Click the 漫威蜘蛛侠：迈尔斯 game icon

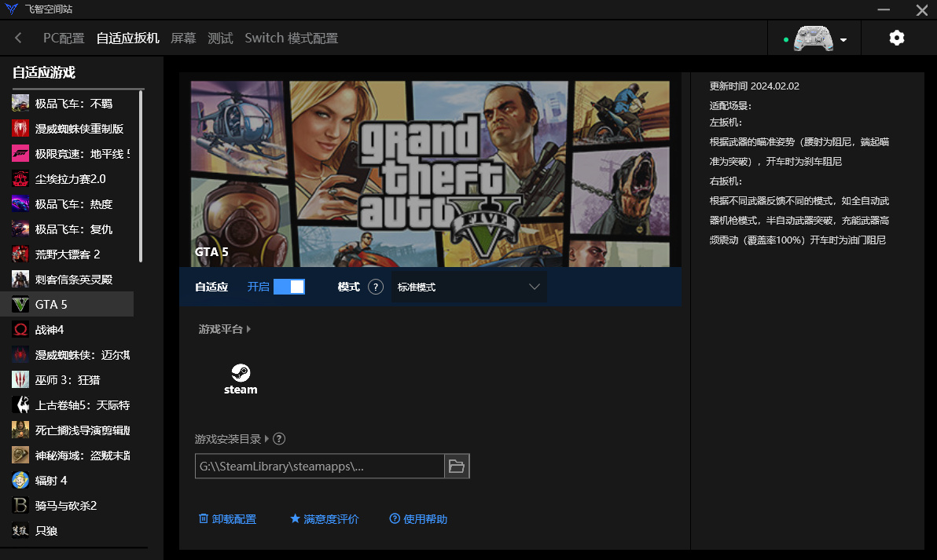pos(20,355)
